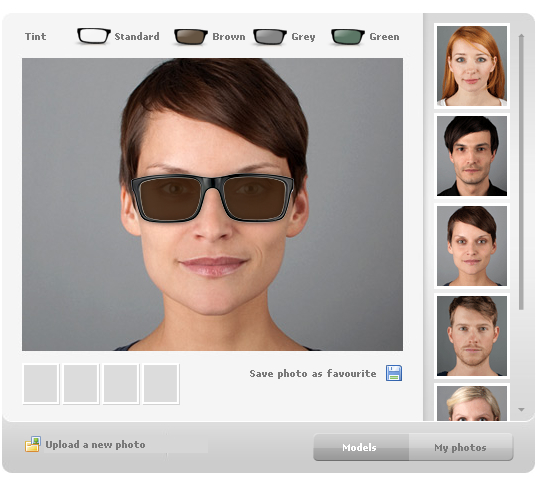Click the Green tint label
Image resolution: width=537 pixels, height=484 pixels.
pyautogui.click(x=384, y=36)
